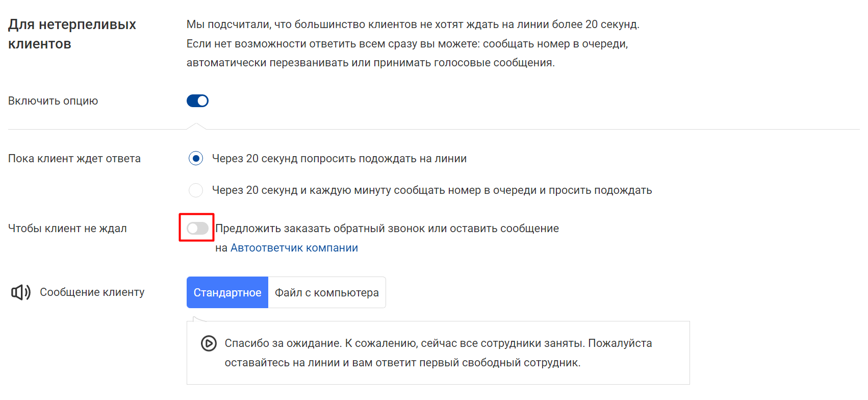Screen dimensions: 868x400
Task: Click the heading Для нетерпеливых клиентов
Action: click(72, 34)
